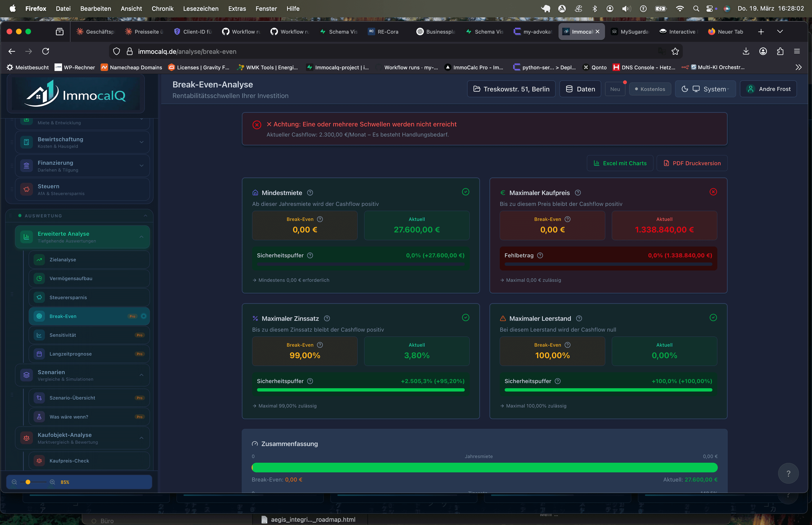The width and height of the screenshot is (812, 525).
Task: Collapse the AUSWERTUNG sidebar group
Action: [x=145, y=216]
